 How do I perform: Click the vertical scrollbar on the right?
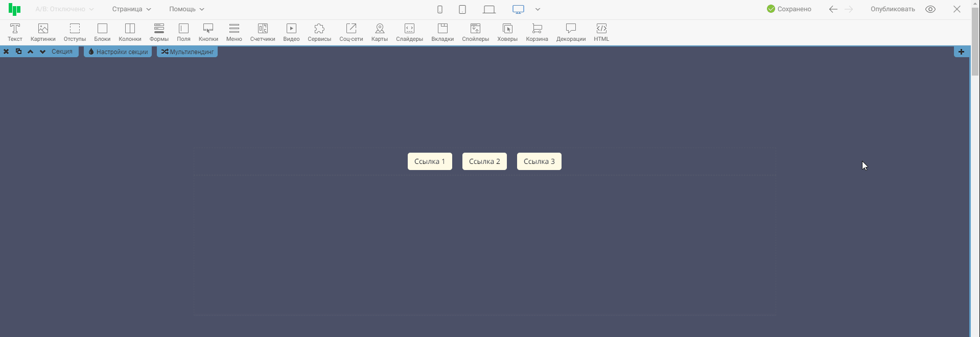click(x=975, y=46)
